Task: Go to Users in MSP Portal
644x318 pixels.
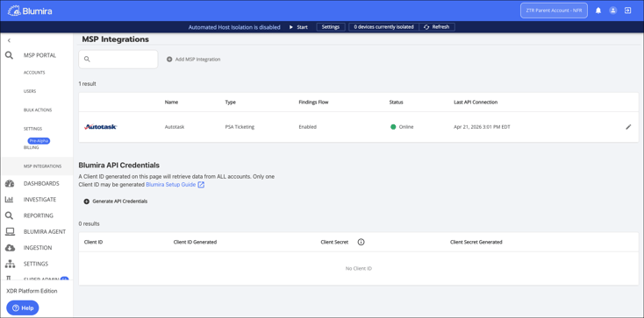Action: [30, 91]
